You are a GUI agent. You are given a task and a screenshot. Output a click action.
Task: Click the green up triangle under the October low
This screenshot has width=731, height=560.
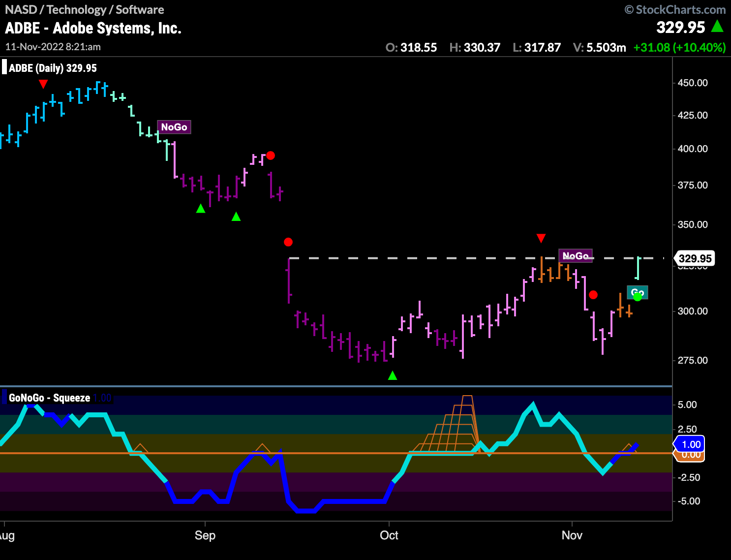point(393,375)
